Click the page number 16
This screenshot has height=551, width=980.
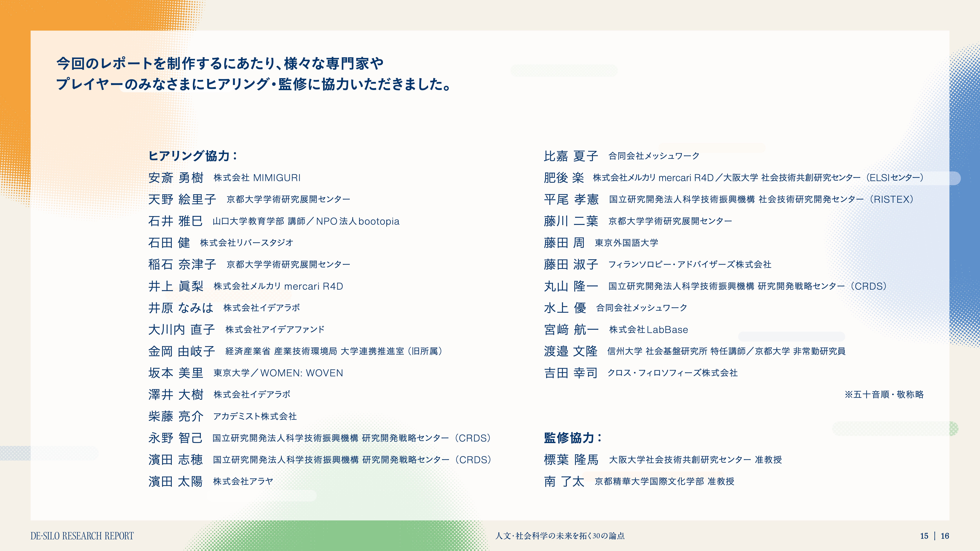point(945,536)
